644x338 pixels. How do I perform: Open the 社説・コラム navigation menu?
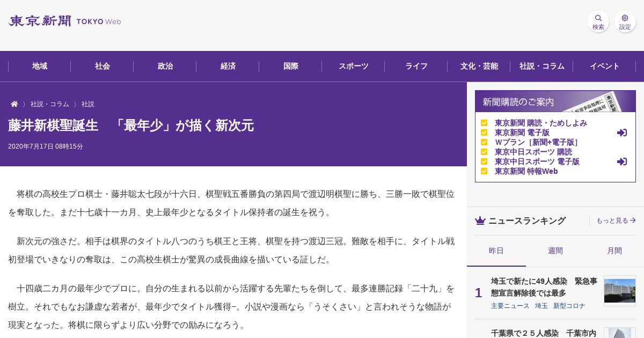click(x=542, y=66)
